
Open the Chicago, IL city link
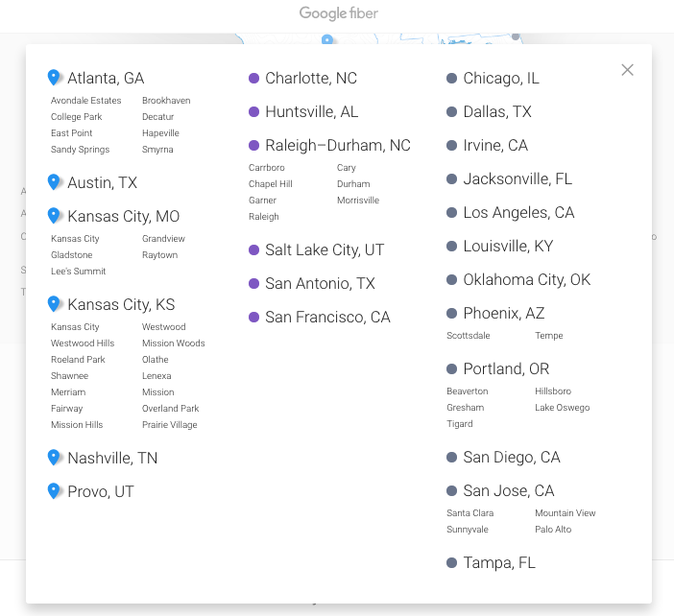coord(501,78)
